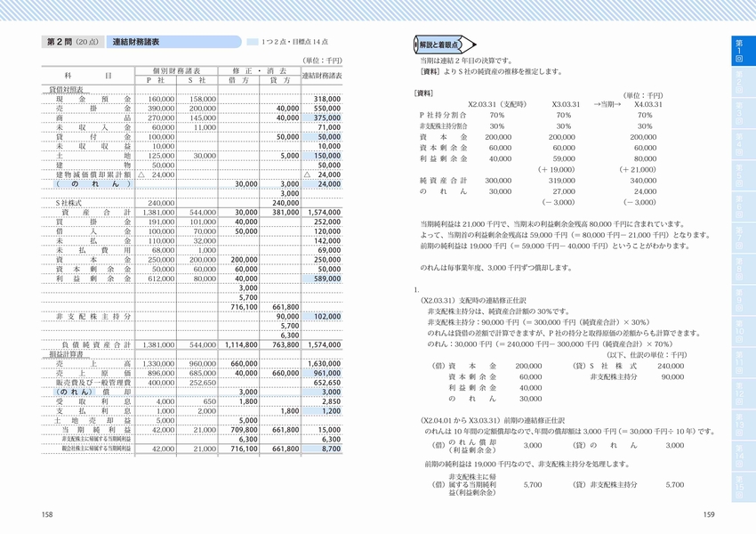756x534 pixels.
Task: Click the P社持分割合 row label
Action: [x=443, y=116]
